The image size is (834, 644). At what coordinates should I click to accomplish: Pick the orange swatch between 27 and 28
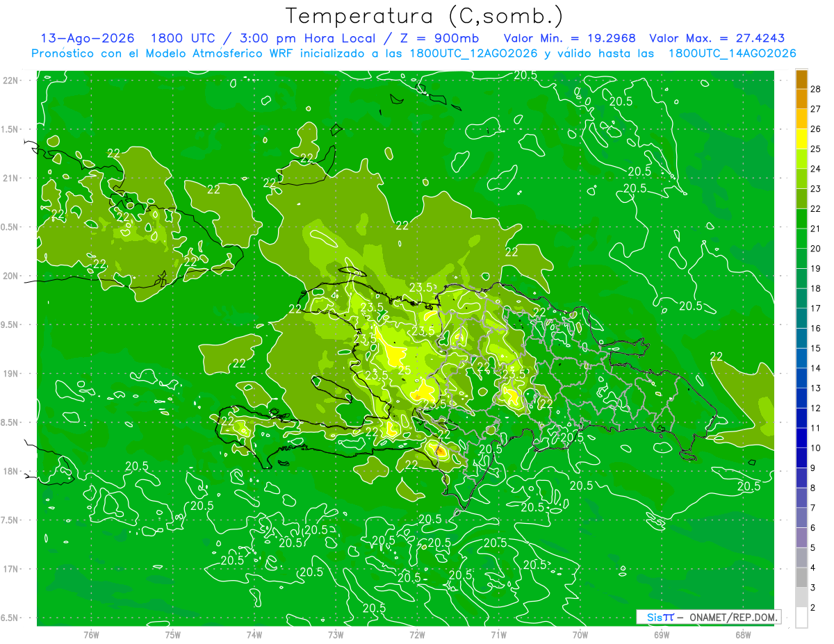pos(801,99)
